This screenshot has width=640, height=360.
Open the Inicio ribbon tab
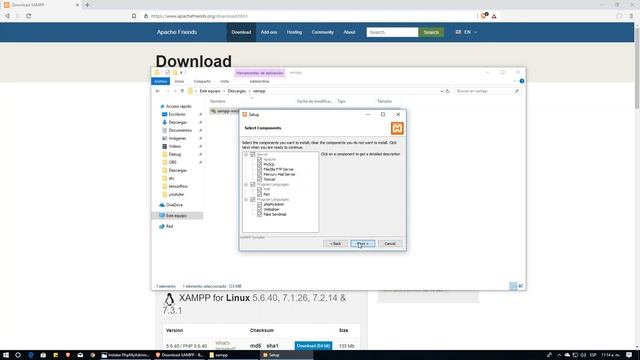click(x=179, y=81)
